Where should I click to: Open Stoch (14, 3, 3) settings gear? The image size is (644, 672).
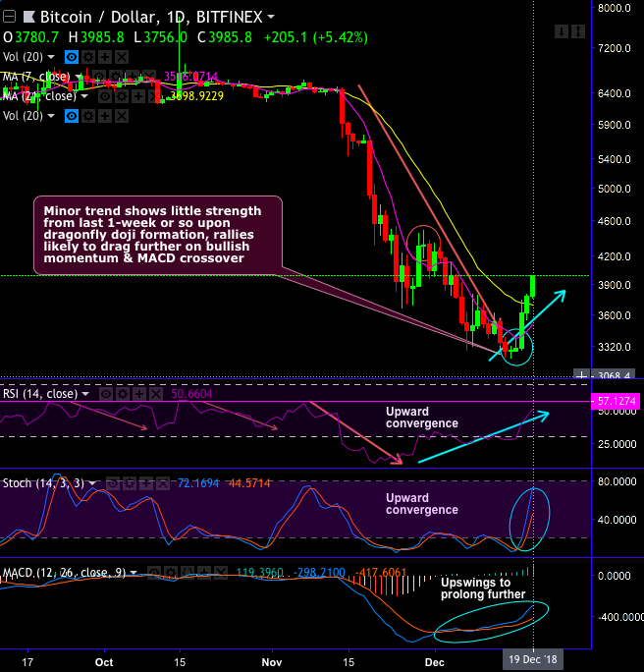(x=130, y=483)
